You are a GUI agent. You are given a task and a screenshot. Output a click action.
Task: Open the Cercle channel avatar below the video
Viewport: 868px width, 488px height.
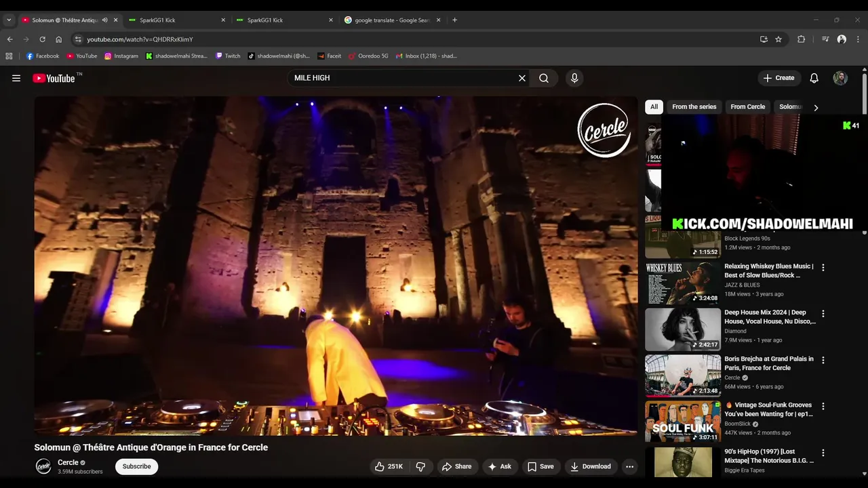[43, 466]
